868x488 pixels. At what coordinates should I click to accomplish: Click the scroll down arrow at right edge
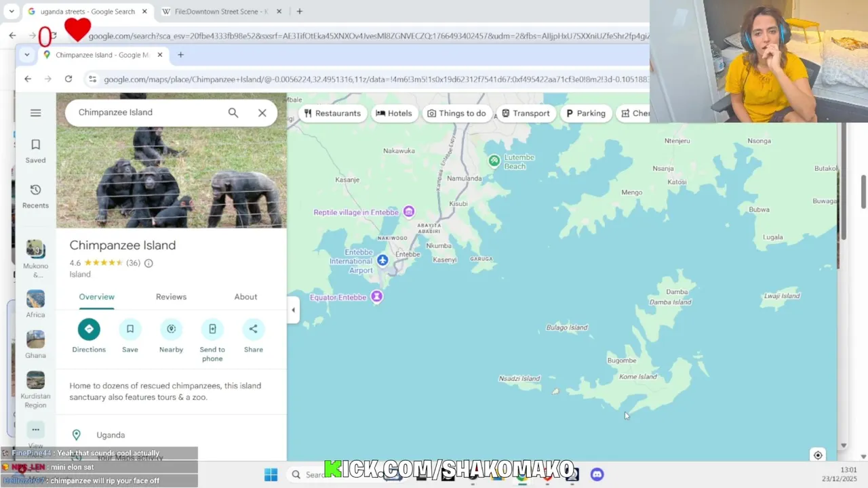click(x=863, y=456)
